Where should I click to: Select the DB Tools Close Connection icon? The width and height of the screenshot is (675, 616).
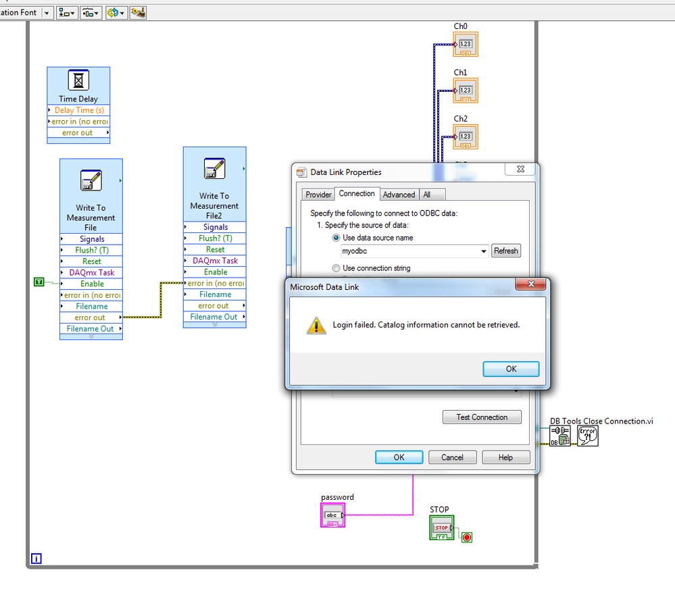560,436
